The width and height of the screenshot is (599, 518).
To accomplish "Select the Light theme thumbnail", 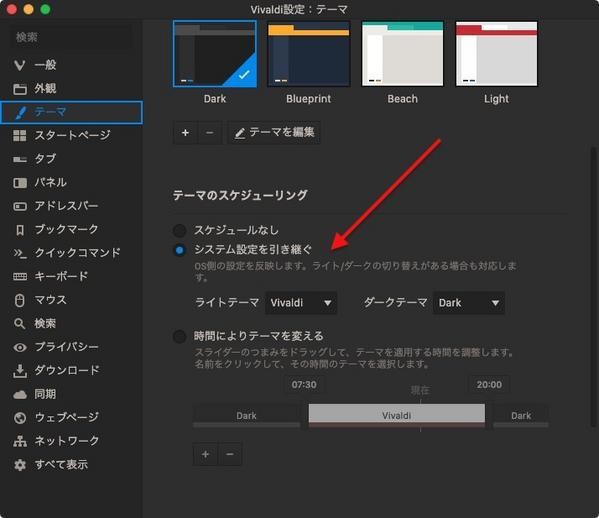I will [x=496, y=54].
